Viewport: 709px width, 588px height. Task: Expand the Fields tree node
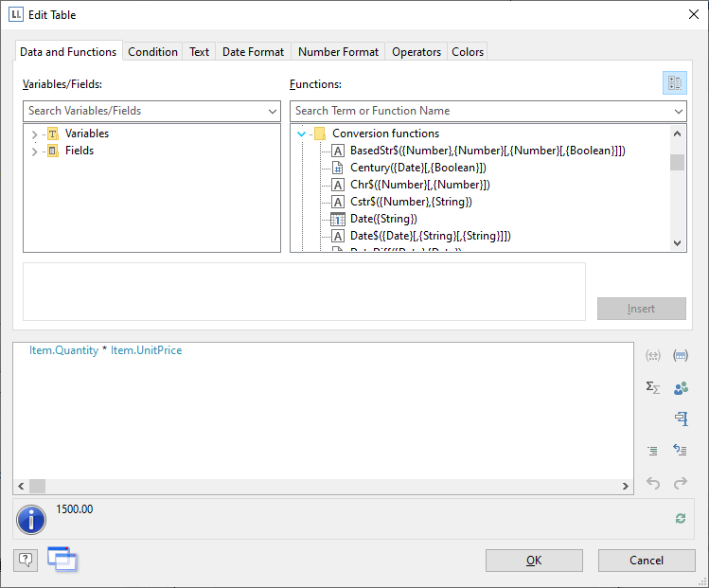[35, 151]
